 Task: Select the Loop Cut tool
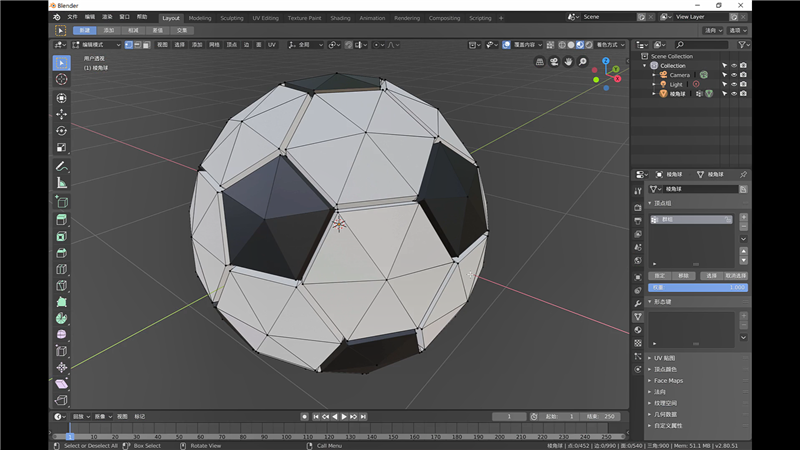click(62, 269)
